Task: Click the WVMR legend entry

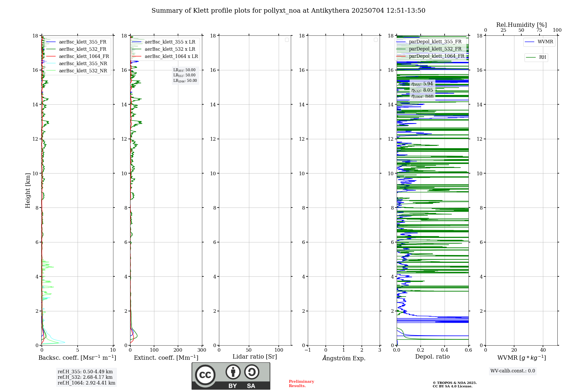Action: pyautogui.click(x=539, y=42)
